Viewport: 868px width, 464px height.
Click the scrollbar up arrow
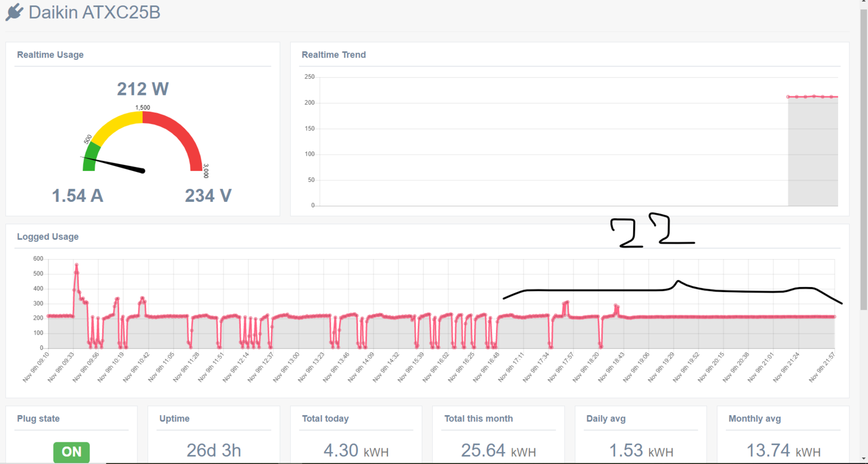864,3
